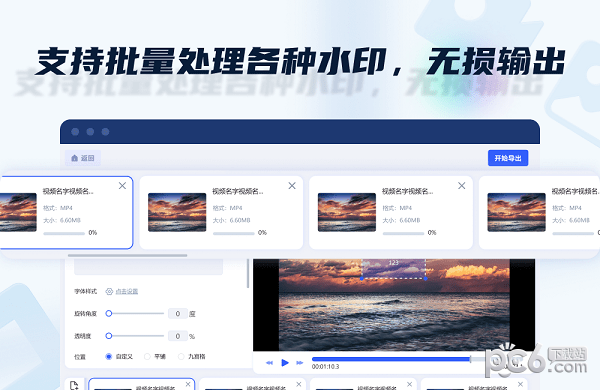
Task: Close the second video card in top row
Action: click(x=292, y=186)
